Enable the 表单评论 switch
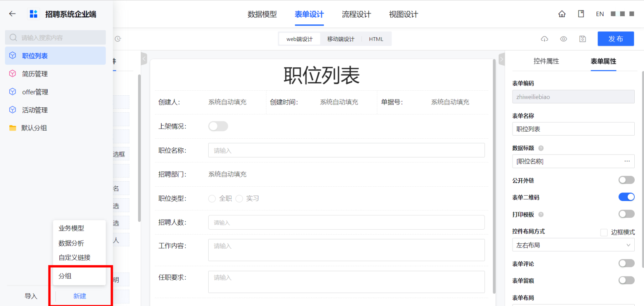 coord(627,263)
